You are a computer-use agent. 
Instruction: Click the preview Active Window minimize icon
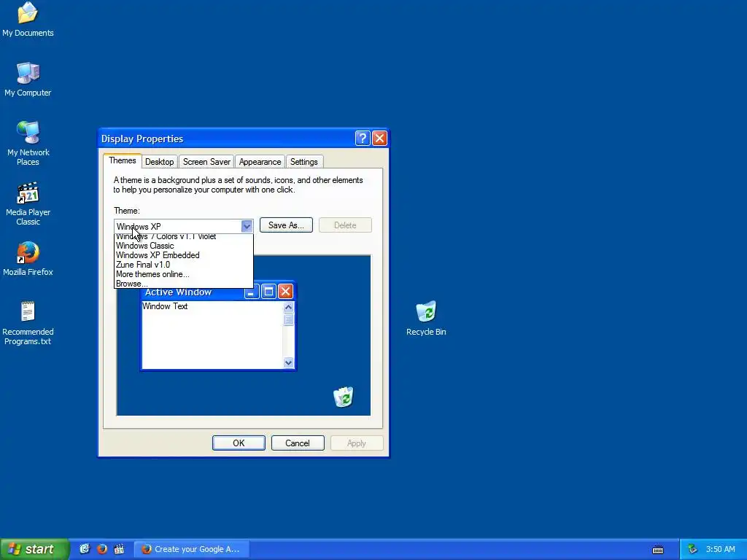coord(252,292)
